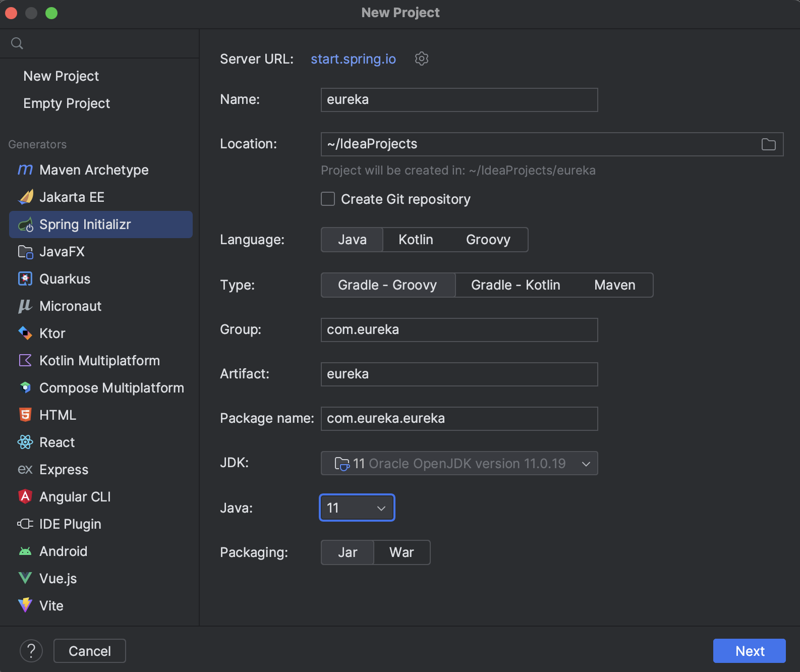The image size is (800, 672).
Task: Select Maven Archetype generator
Action: [x=101, y=170]
